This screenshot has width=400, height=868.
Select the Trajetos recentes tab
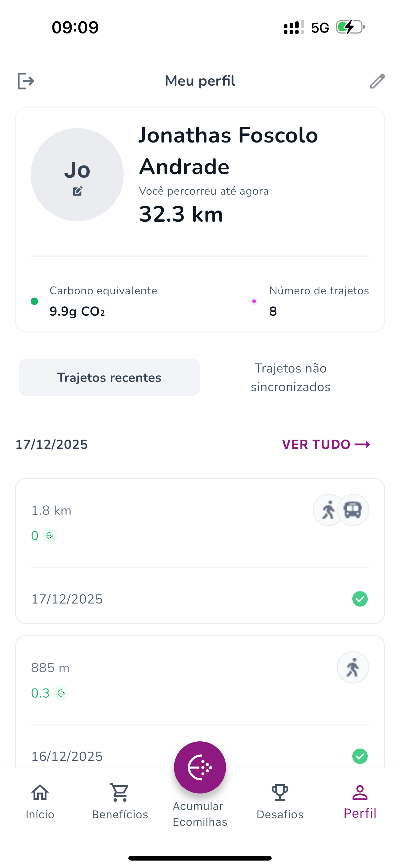(109, 377)
